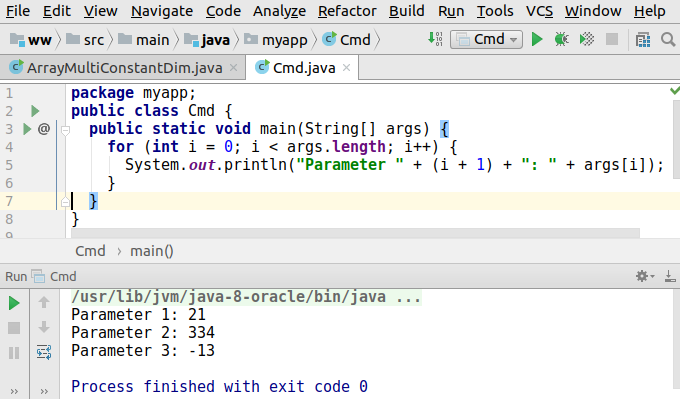Select the java folder breadcrumb
Image resolution: width=680 pixels, height=399 pixels.
click(207, 40)
